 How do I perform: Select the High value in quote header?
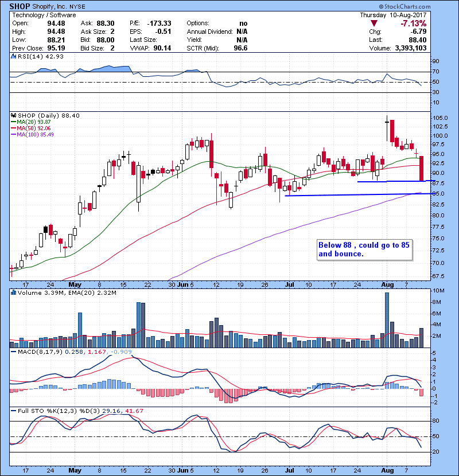click(x=56, y=32)
